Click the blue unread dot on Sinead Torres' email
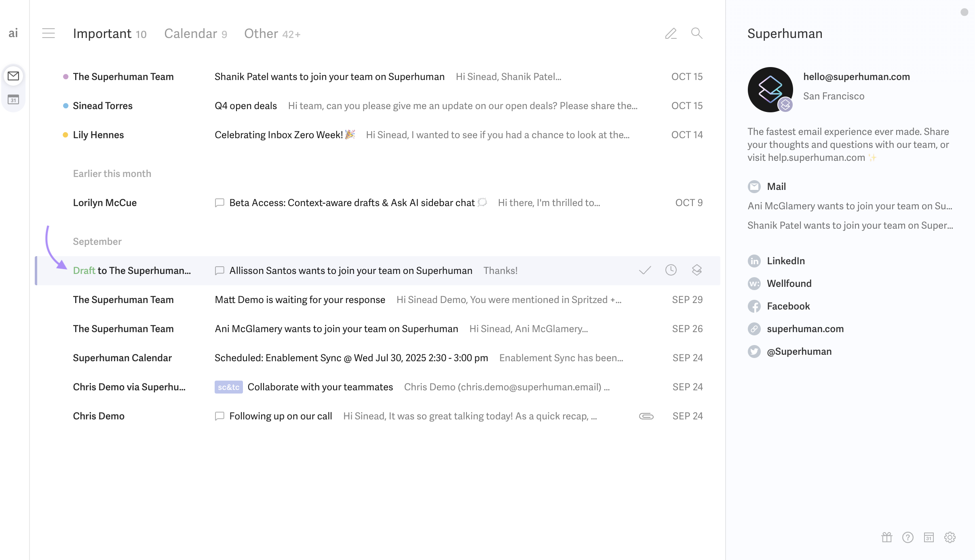975x560 pixels. click(65, 105)
